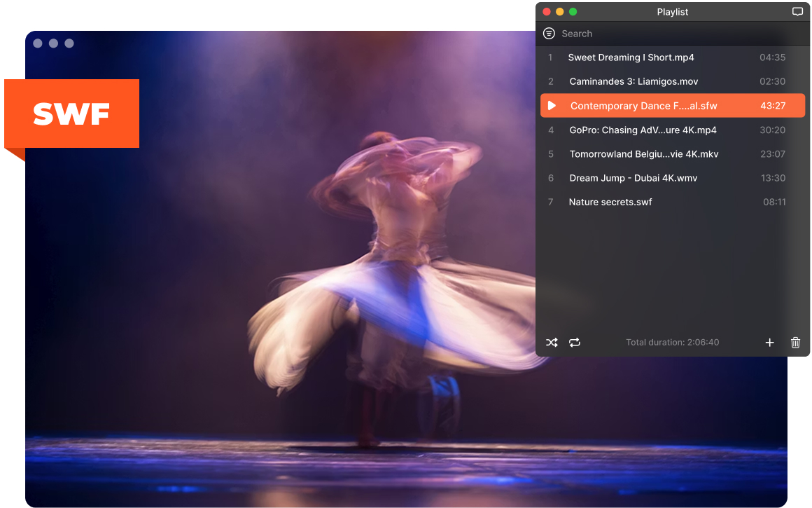Delete items with the trash icon
812x508 pixels.
[795, 343]
